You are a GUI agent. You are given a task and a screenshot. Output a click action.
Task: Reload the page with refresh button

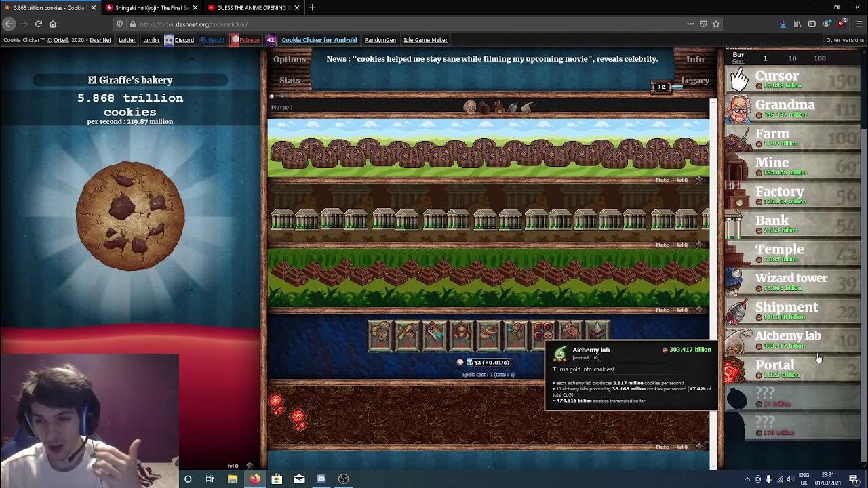coord(38,24)
